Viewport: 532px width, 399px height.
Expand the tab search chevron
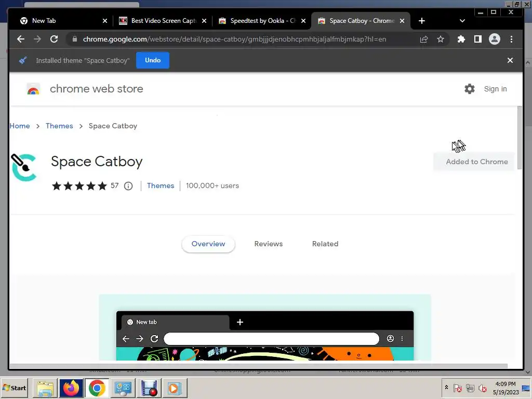pos(462,21)
